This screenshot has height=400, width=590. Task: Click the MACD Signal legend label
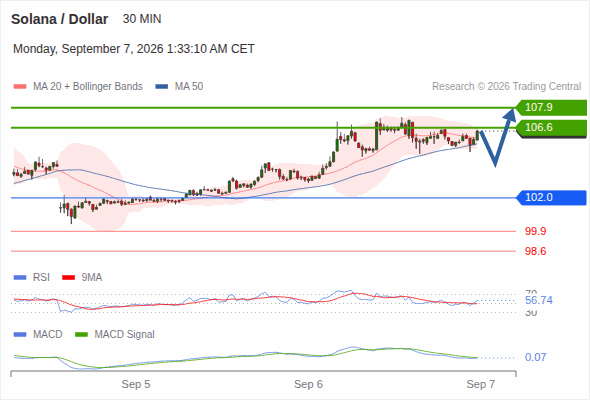point(125,335)
